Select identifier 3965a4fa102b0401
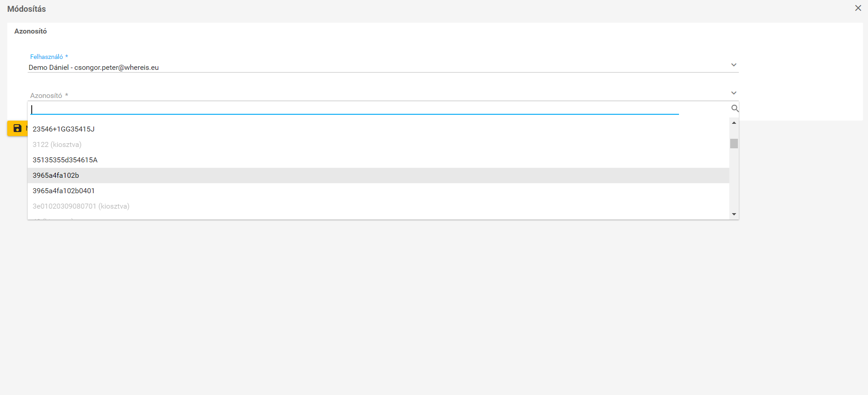This screenshot has width=868, height=395. [63, 191]
